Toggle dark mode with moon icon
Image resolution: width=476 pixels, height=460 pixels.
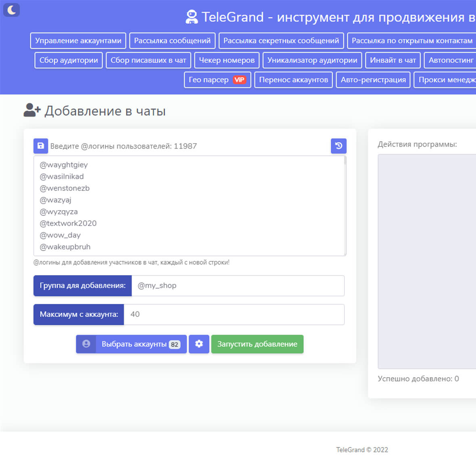coord(11,10)
